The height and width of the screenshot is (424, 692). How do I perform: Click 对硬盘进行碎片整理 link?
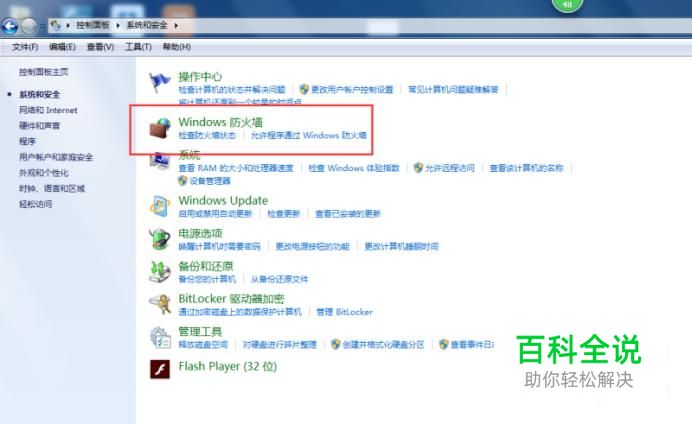pos(279,345)
